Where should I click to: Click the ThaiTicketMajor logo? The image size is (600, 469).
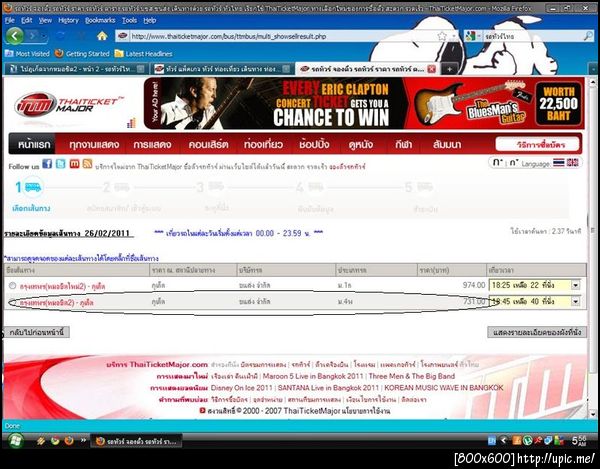(x=69, y=104)
